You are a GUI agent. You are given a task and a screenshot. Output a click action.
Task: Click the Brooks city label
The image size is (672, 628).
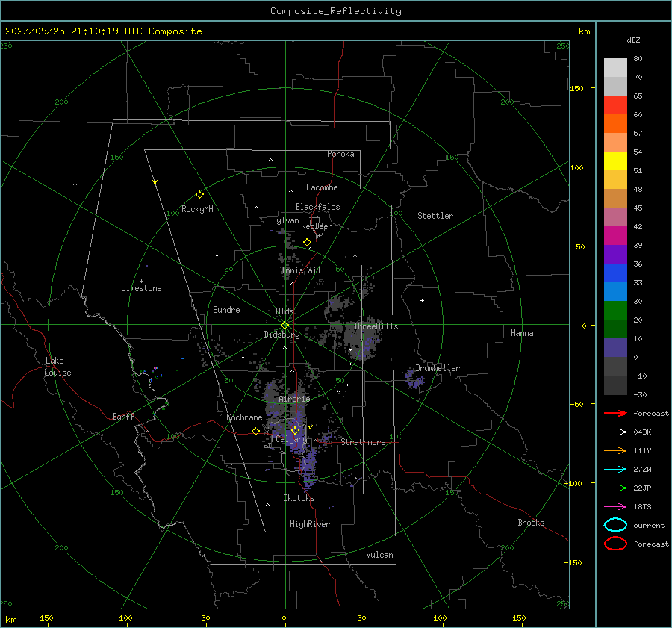coord(531,523)
